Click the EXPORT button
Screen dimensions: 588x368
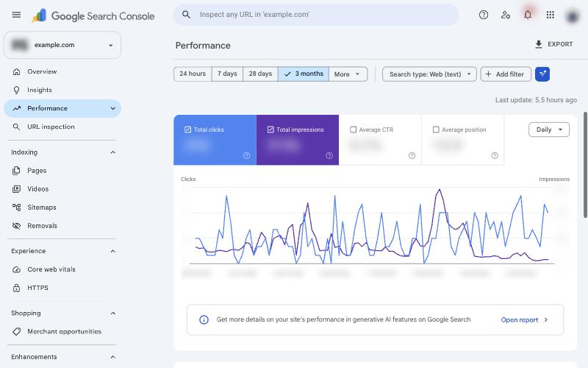pos(554,44)
